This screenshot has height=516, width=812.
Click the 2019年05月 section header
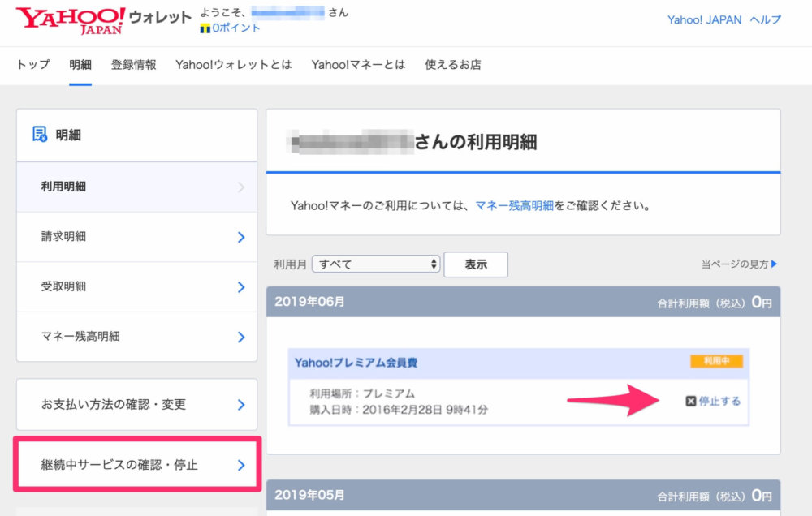tap(523, 495)
